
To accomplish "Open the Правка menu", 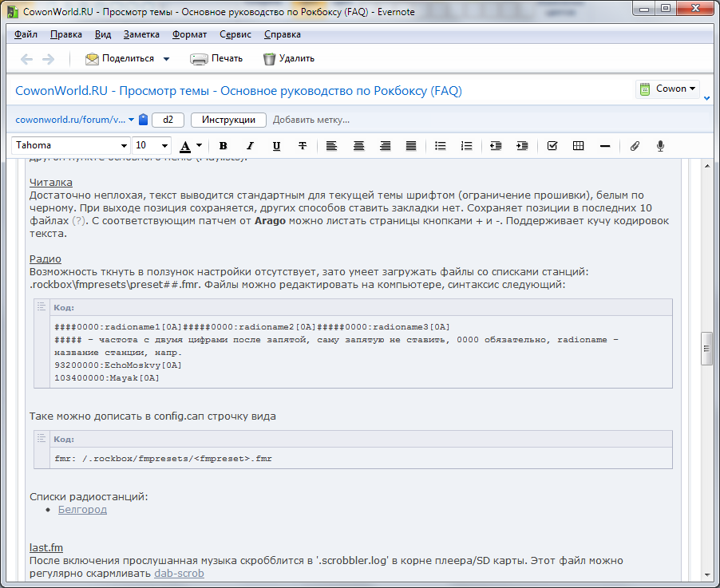I will (x=66, y=34).
